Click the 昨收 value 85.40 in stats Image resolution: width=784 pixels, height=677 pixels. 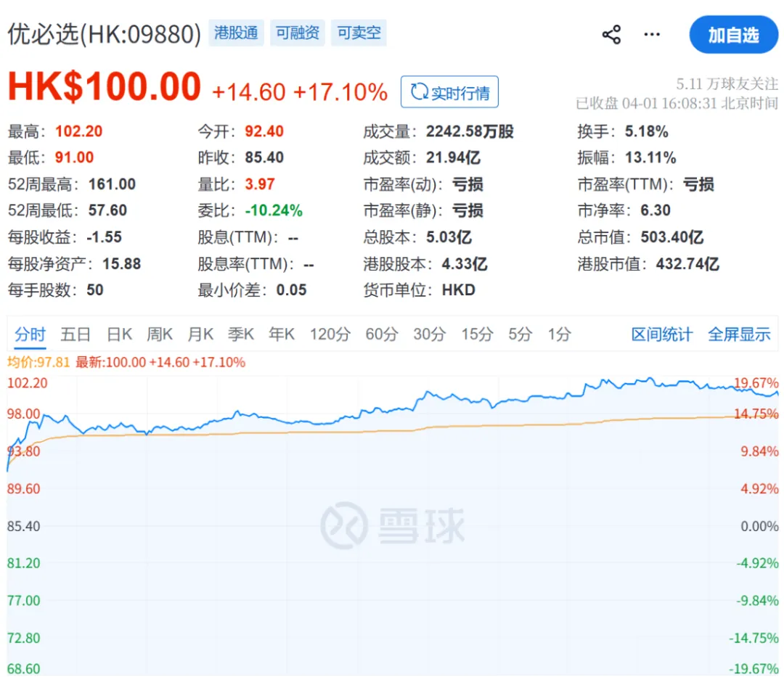coord(264,157)
